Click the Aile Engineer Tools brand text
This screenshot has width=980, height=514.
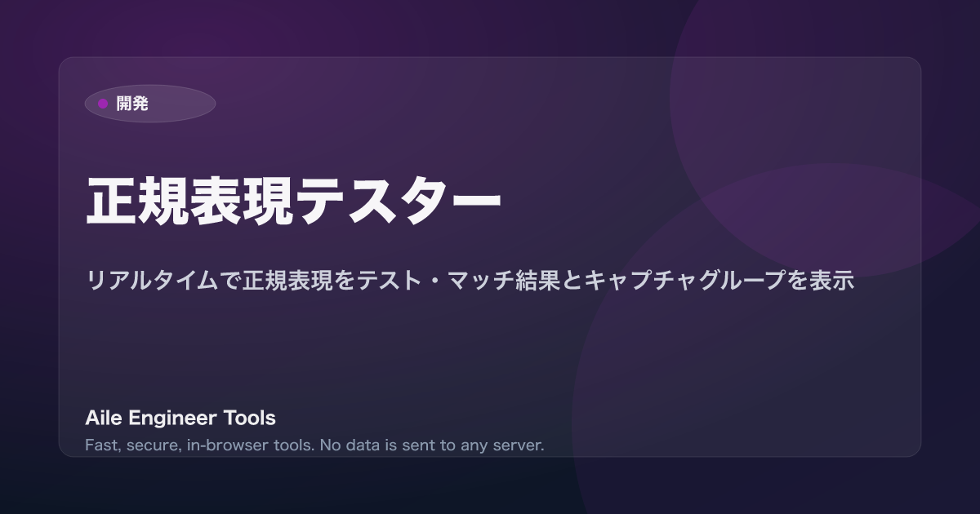[x=180, y=418]
